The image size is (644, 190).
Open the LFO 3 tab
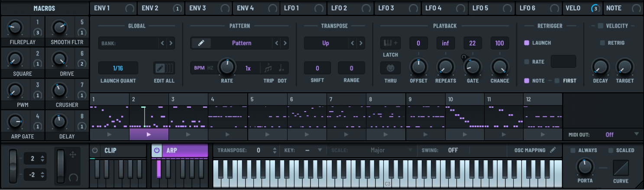point(398,8)
